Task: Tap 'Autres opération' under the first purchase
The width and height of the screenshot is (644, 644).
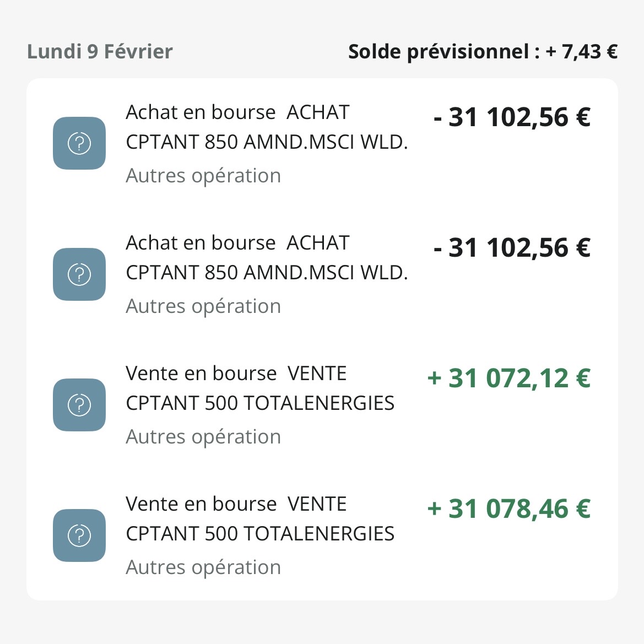Action: tap(203, 176)
